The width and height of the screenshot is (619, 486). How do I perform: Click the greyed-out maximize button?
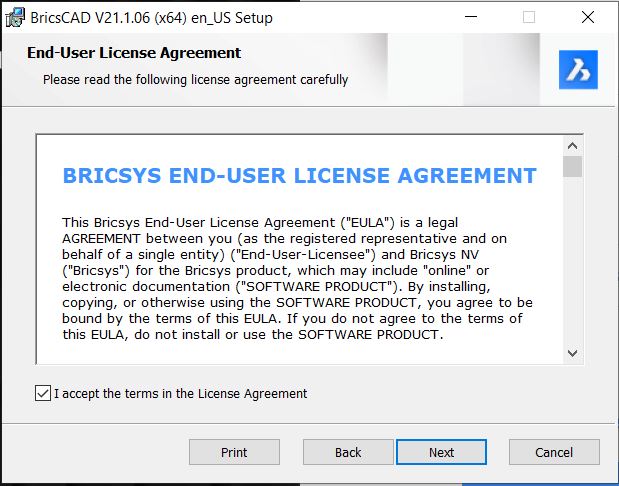click(529, 17)
